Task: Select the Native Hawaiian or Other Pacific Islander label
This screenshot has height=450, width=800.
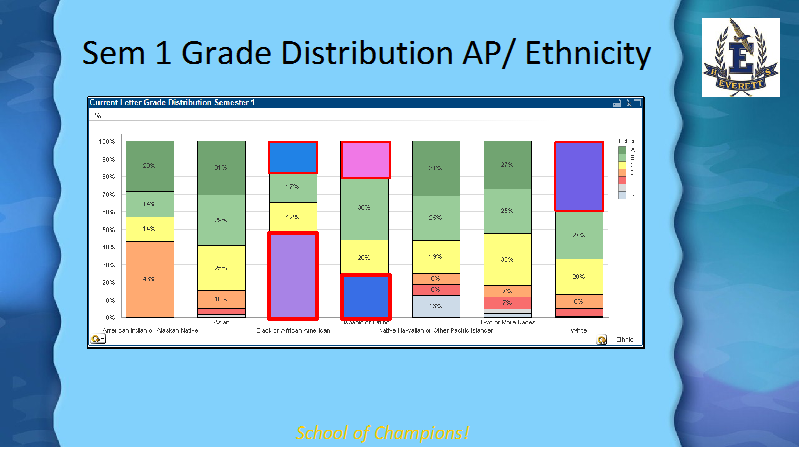Action: point(436,331)
